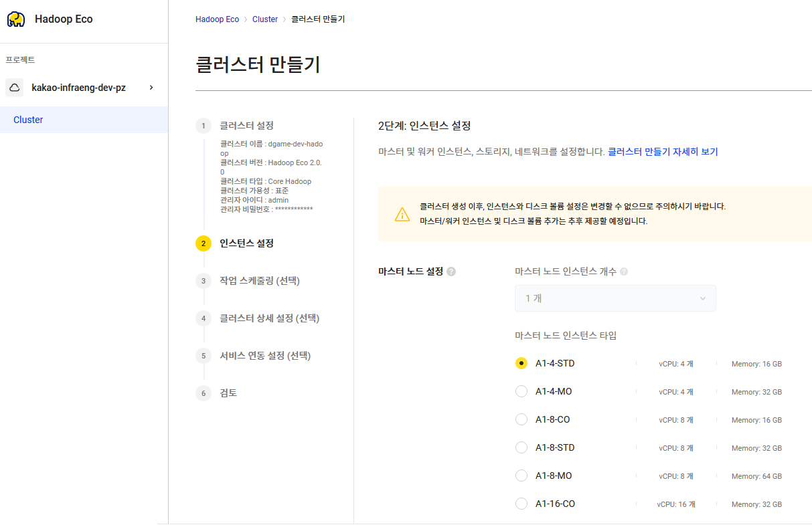Click the cloud icon beside the project name
This screenshot has height=525, width=812.
[x=14, y=87]
